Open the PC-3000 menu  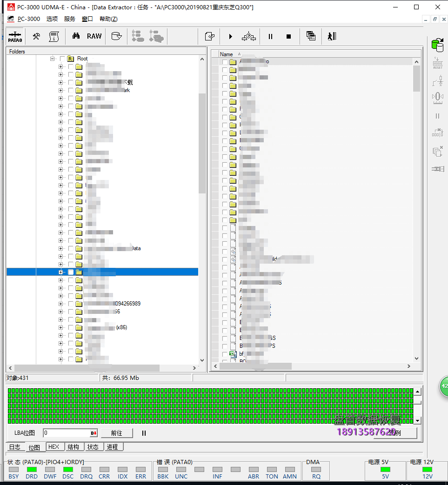[29, 19]
